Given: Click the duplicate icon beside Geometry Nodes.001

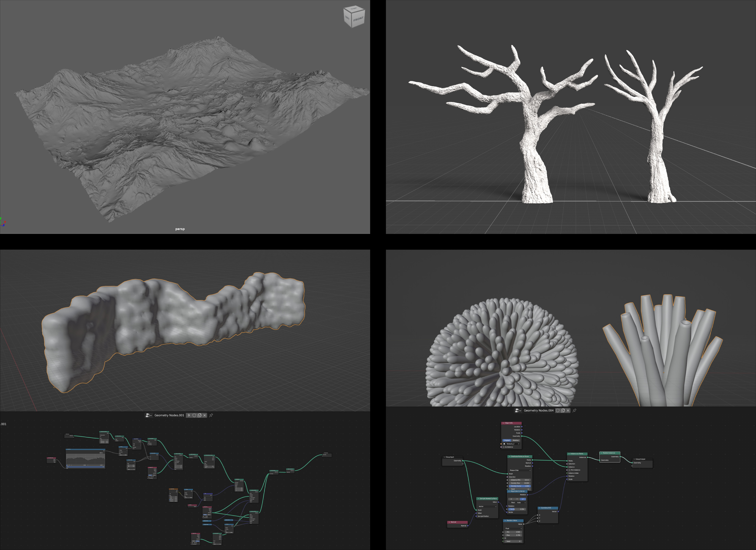Looking at the screenshot, I should tap(200, 415).
